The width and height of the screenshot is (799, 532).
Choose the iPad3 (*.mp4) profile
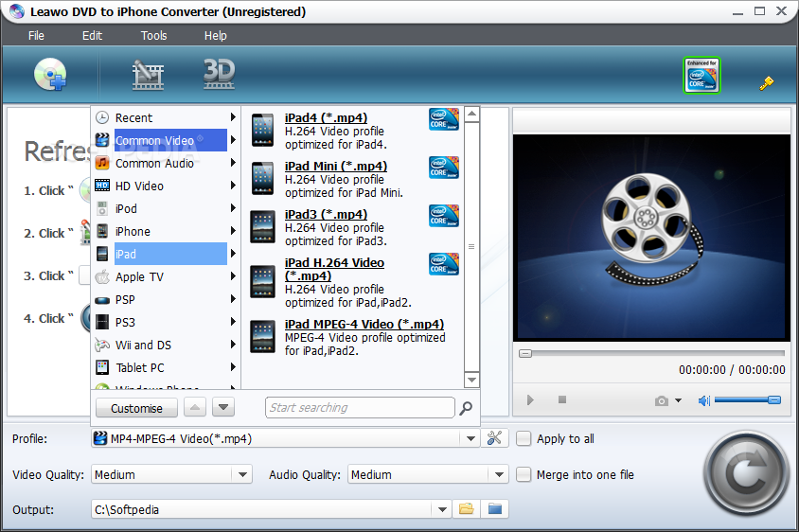[x=326, y=215]
